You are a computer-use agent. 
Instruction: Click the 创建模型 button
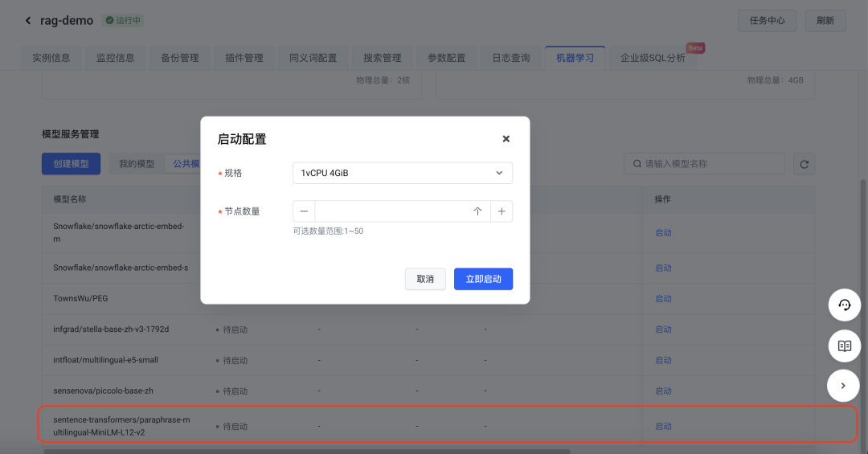pyautogui.click(x=71, y=164)
